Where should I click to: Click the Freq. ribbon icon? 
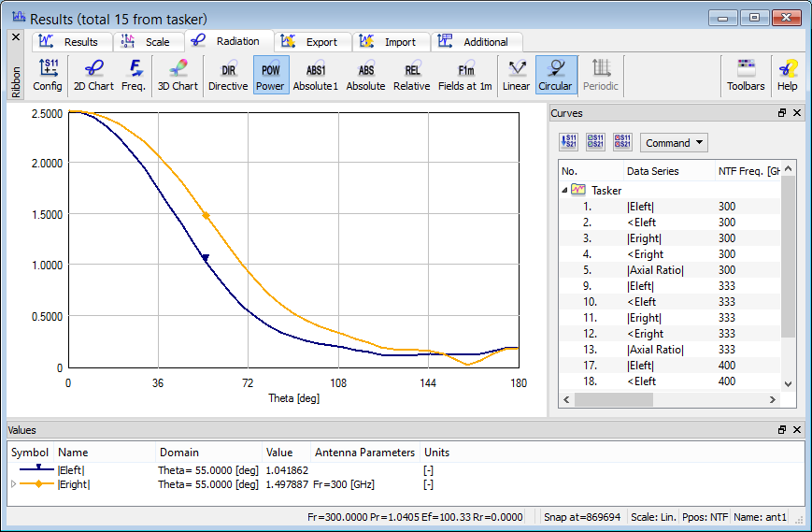pos(135,75)
